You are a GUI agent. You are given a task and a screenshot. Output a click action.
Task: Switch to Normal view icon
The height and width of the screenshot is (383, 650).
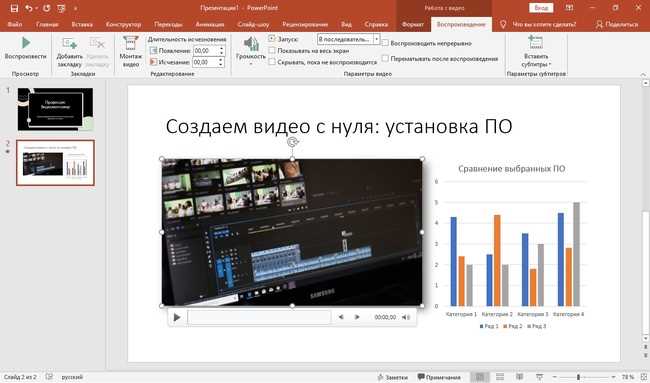[480, 377]
